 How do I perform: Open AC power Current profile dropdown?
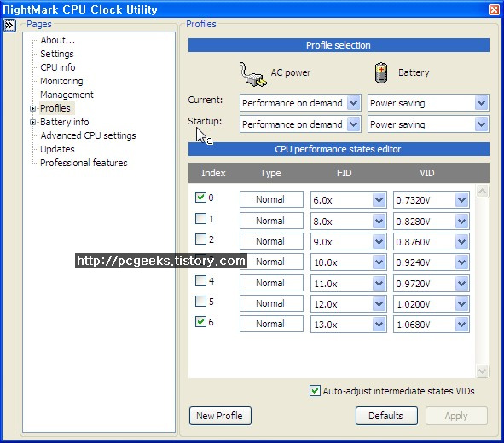[354, 103]
